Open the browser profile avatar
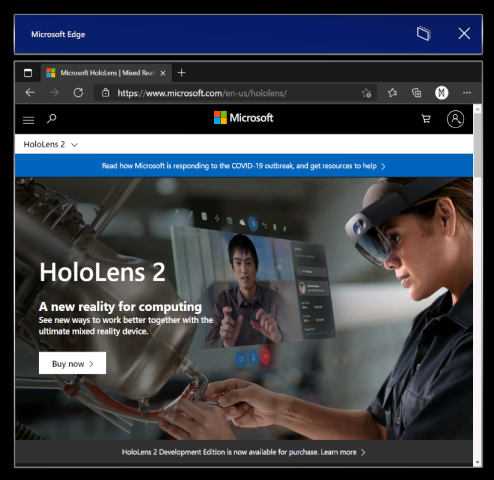Screen dimensions: 494x480 click(x=442, y=93)
